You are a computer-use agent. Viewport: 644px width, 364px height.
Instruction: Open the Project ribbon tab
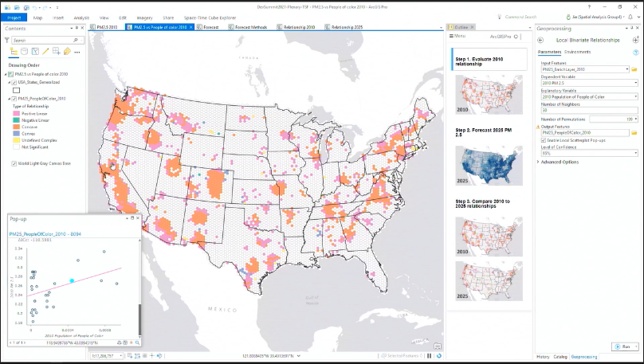coord(14,18)
